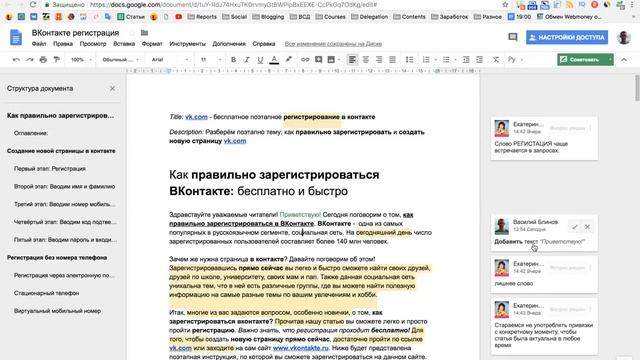The image size is (640, 360).
Task: Insert a link using chain icon
Action: click(x=305, y=60)
